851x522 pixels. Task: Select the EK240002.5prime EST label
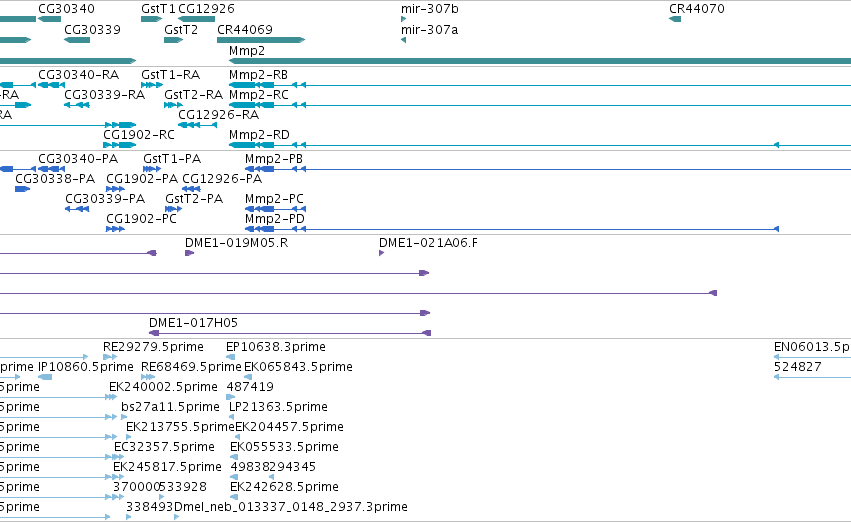click(x=163, y=387)
